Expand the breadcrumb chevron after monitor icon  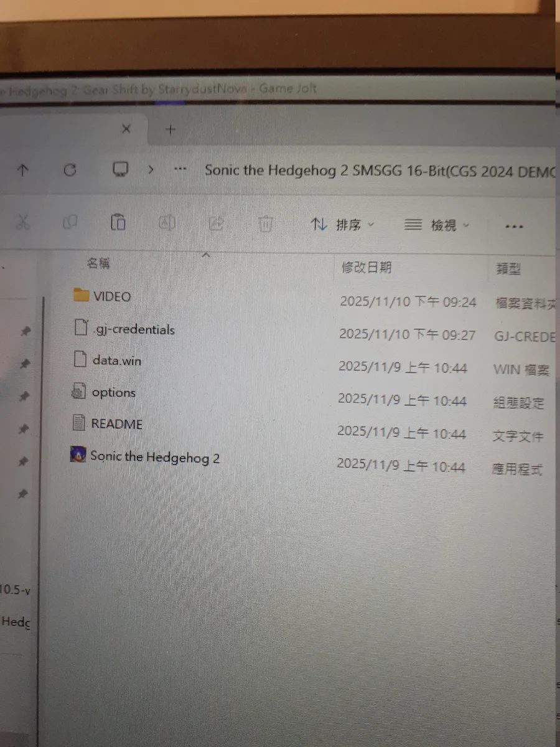pyautogui.click(x=151, y=169)
